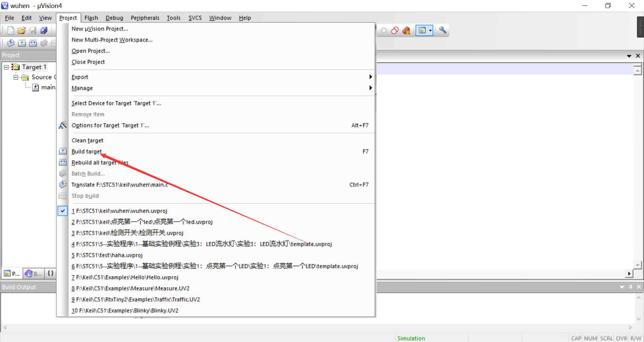
Task: Open the Edit menu
Action: click(x=26, y=18)
